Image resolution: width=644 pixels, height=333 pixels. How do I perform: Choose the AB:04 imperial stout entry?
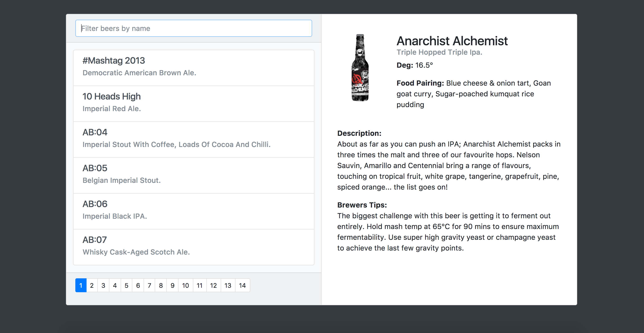click(194, 139)
